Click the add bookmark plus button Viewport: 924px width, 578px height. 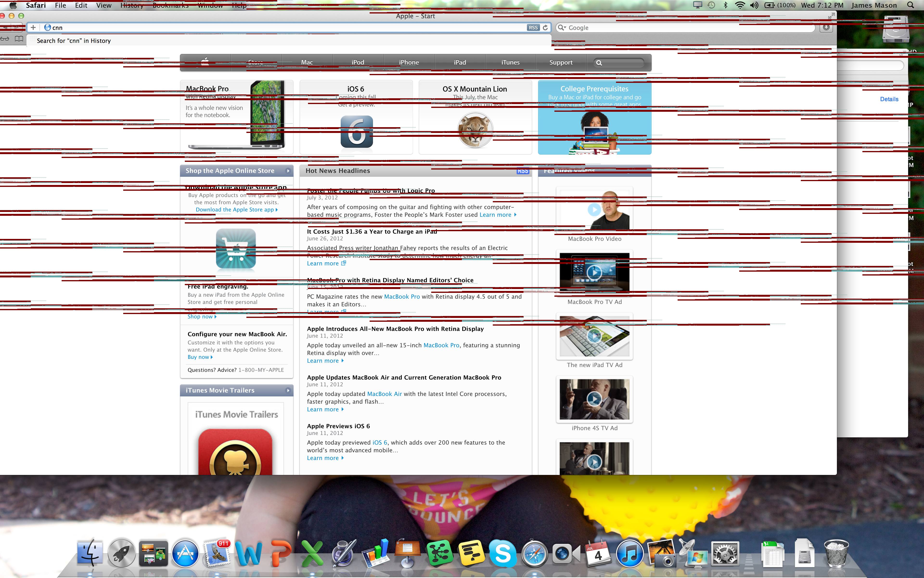[33, 27]
